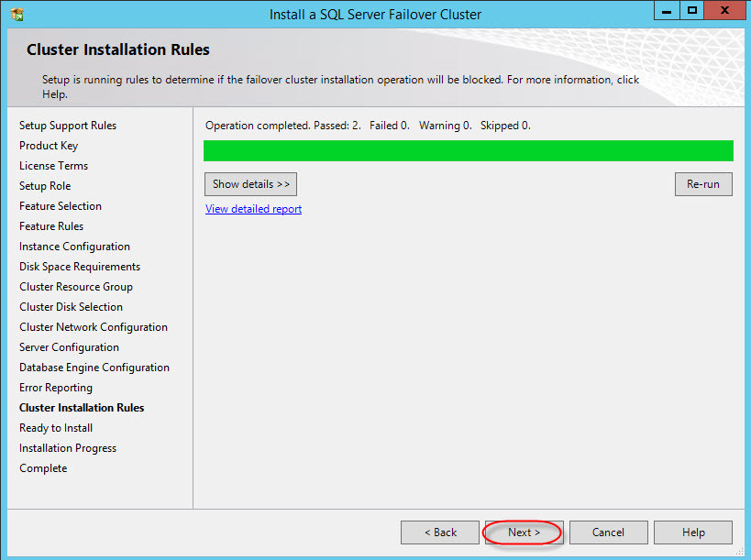Expand rule results with Show details >>
Screen dimensions: 751x560
pyautogui.click(x=251, y=184)
